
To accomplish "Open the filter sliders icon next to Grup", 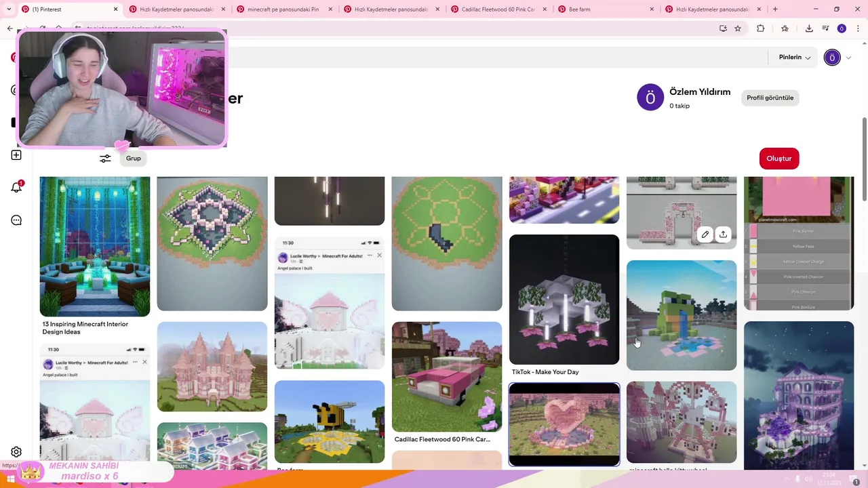I will (105, 159).
